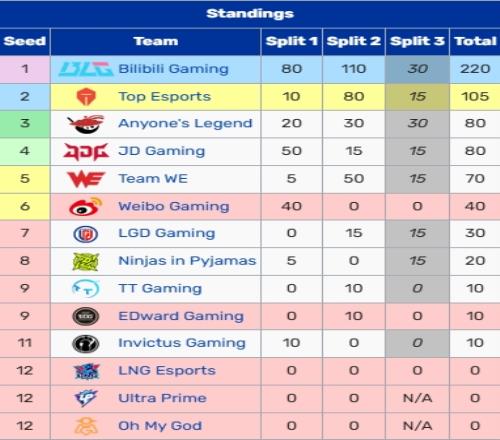Click the Weibo Gaming eye logo
Viewport: 500px width, 440px height.
coord(86,206)
